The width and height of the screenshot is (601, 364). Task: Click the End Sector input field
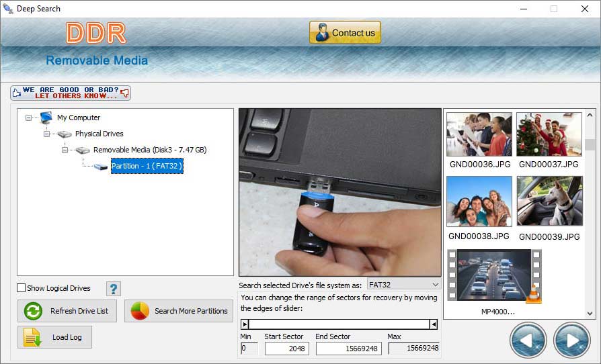coord(349,349)
